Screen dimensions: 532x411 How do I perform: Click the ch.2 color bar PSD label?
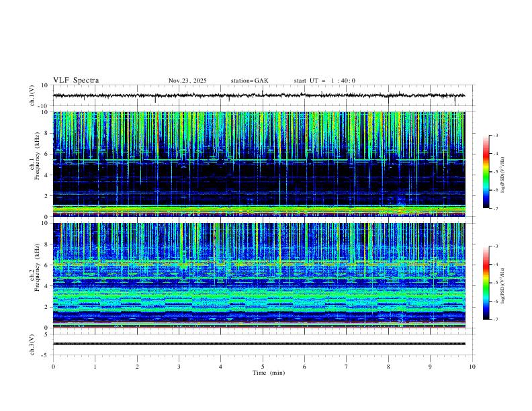tap(503, 285)
